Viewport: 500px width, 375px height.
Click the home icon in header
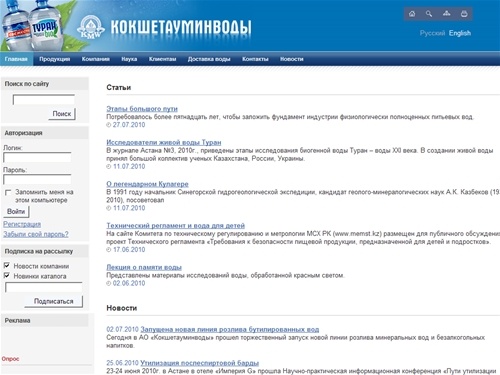tap(412, 14)
